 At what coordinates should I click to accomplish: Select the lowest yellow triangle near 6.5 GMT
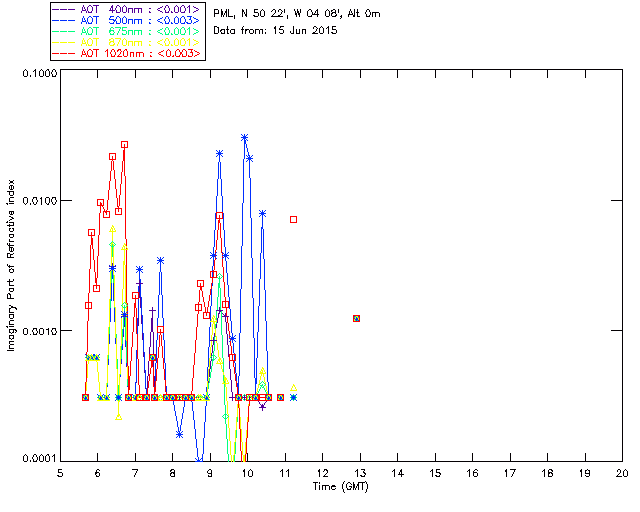(x=118, y=417)
